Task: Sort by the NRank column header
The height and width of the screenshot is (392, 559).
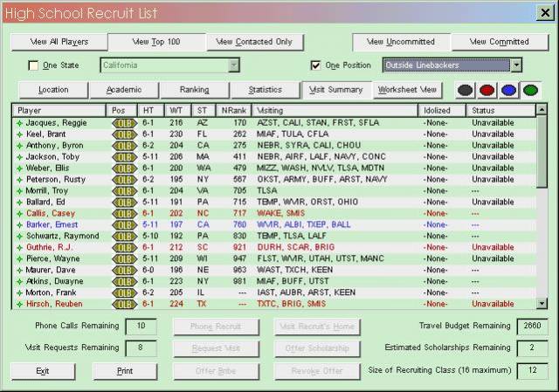Action: (233, 111)
